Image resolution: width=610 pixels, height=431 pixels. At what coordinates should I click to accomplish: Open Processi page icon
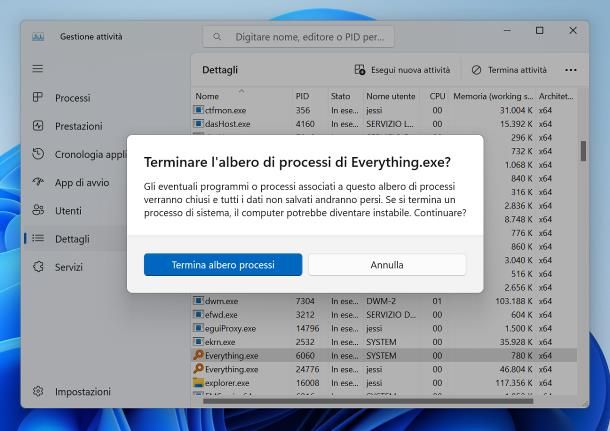pyautogui.click(x=38, y=97)
